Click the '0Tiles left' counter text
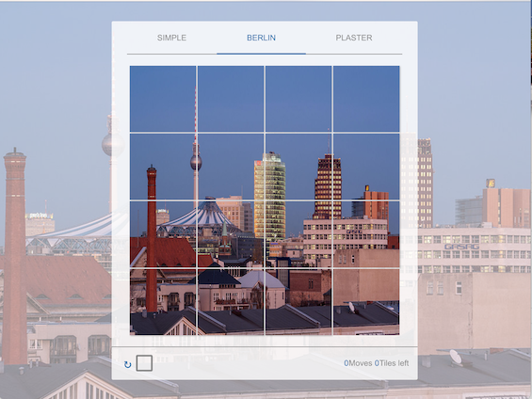Screen dimensions: 532x399 click(x=392, y=363)
